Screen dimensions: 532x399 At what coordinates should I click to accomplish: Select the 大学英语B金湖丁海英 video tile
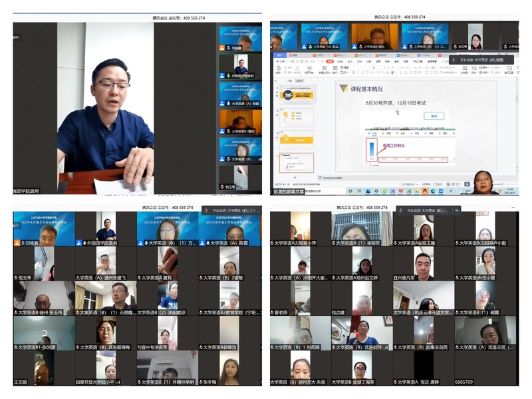[362, 368]
